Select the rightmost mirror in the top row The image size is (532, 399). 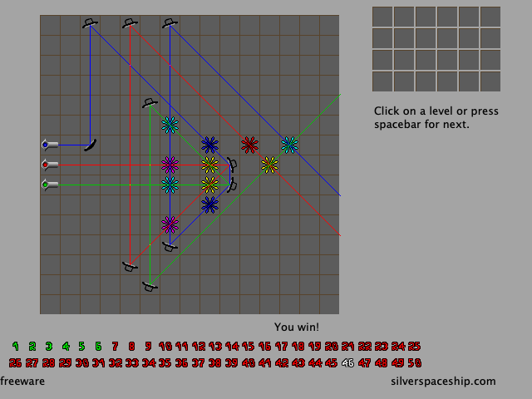(x=170, y=23)
